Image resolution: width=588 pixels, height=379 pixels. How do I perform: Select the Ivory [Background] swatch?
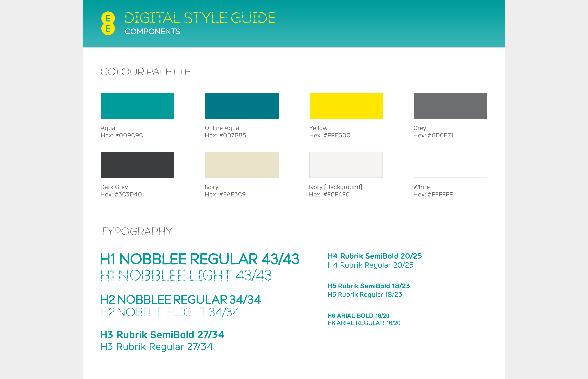(x=346, y=165)
